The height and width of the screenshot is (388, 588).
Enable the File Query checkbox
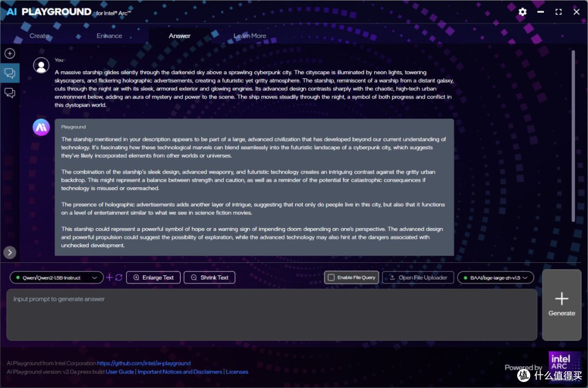coord(331,278)
